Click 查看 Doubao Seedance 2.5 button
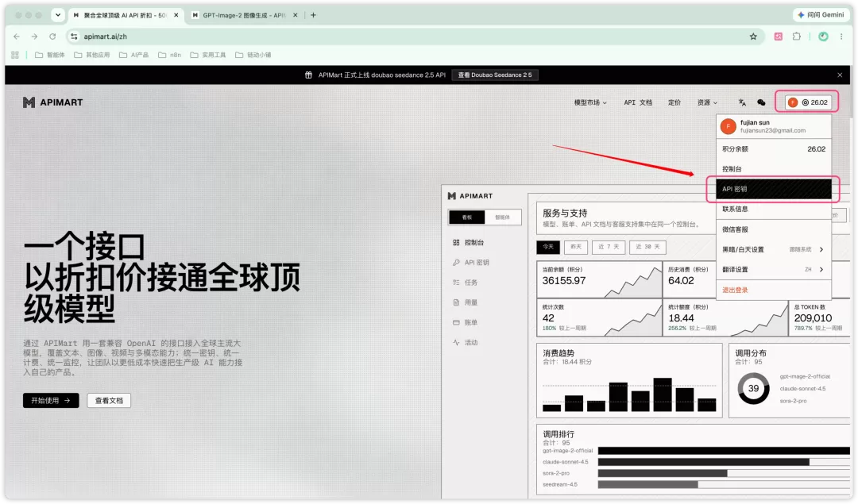Screen dimensions: 858x504 point(495,75)
